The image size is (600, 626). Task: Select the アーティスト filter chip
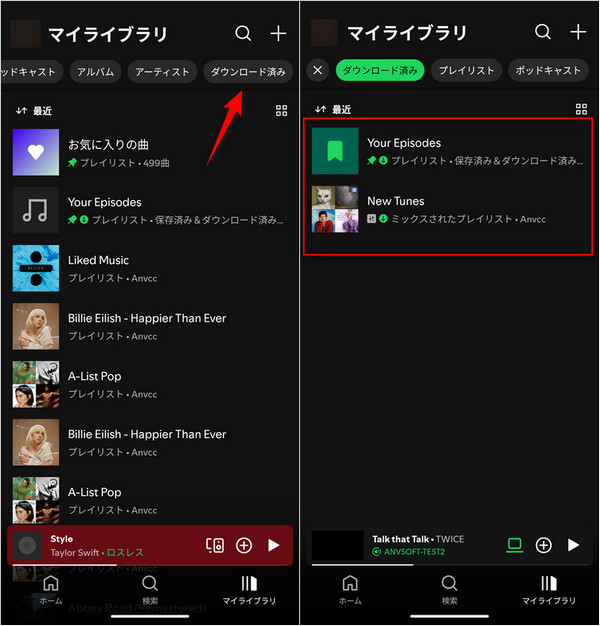(x=162, y=72)
